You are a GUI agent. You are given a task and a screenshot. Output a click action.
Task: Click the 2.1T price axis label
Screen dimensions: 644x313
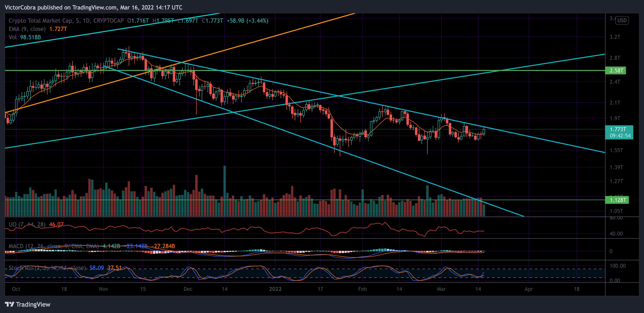click(x=615, y=103)
